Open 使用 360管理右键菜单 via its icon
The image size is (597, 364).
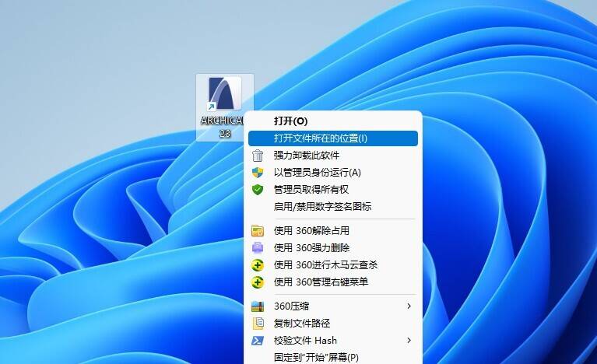point(258,282)
